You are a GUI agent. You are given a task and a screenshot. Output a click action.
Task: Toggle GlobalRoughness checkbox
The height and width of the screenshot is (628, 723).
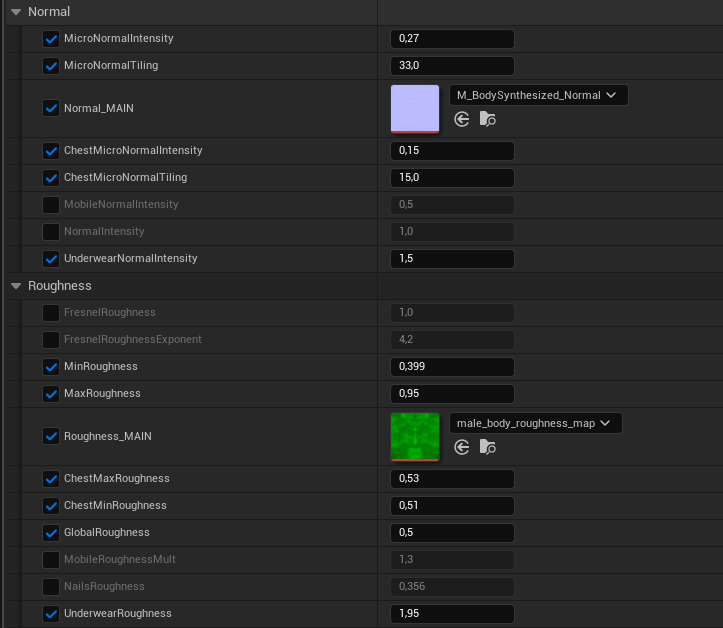(51, 533)
